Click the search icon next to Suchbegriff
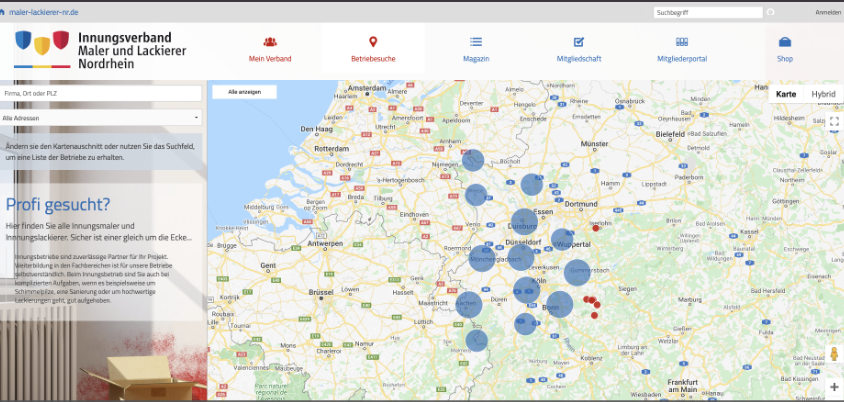 771,12
